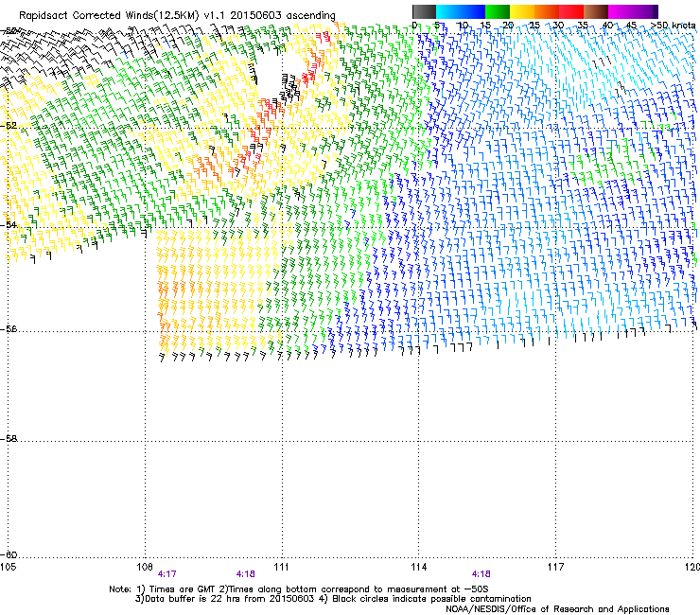The image size is (700, 615).
Task: Click the '111' longitude axis label
Action: pos(281,567)
